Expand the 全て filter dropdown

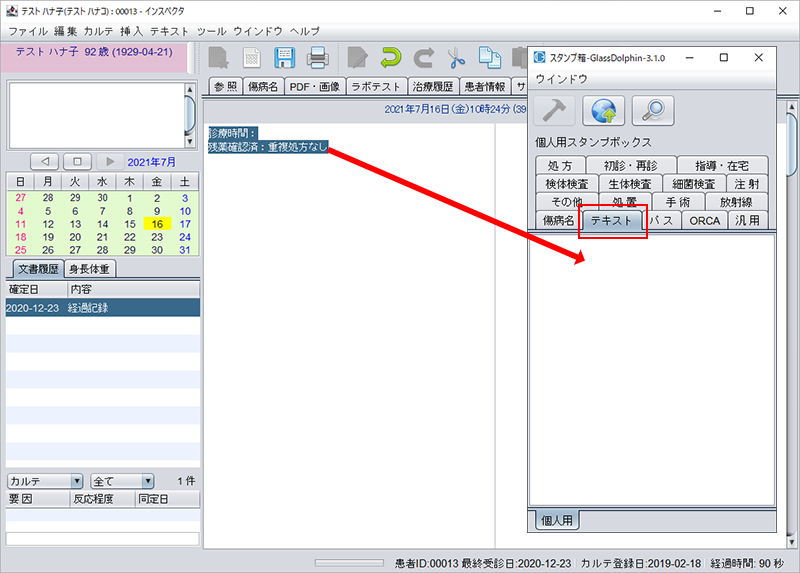(121, 481)
